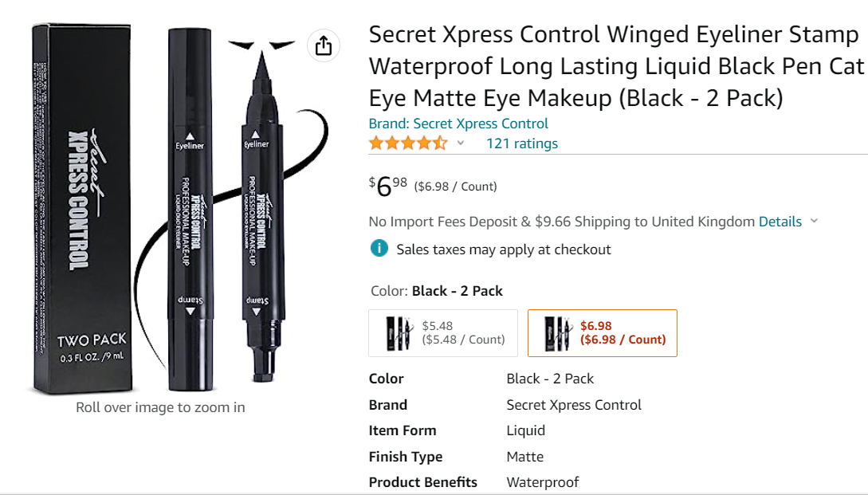Click the share icon on product image

click(x=323, y=46)
